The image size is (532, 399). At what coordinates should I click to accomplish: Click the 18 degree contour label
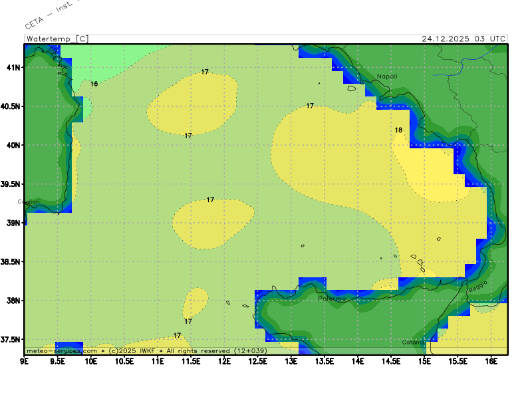[399, 130]
